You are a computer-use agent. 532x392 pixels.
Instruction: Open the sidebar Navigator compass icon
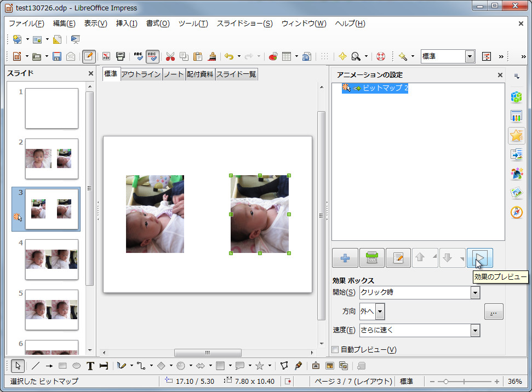coord(517,212)
